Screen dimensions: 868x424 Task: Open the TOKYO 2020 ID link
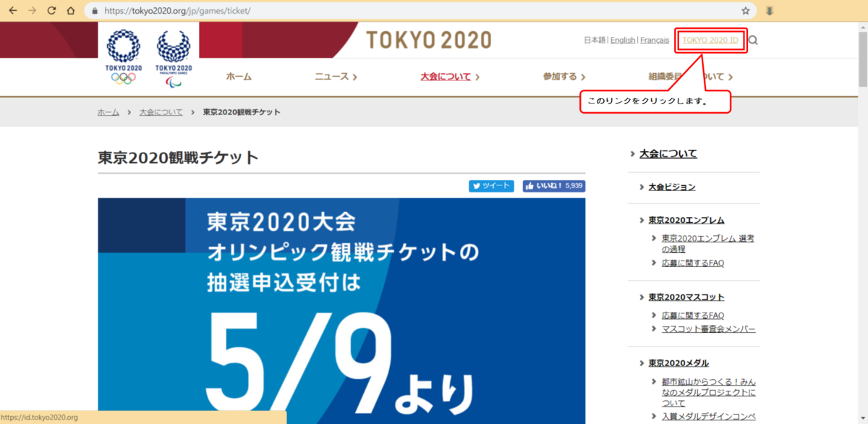710,41
